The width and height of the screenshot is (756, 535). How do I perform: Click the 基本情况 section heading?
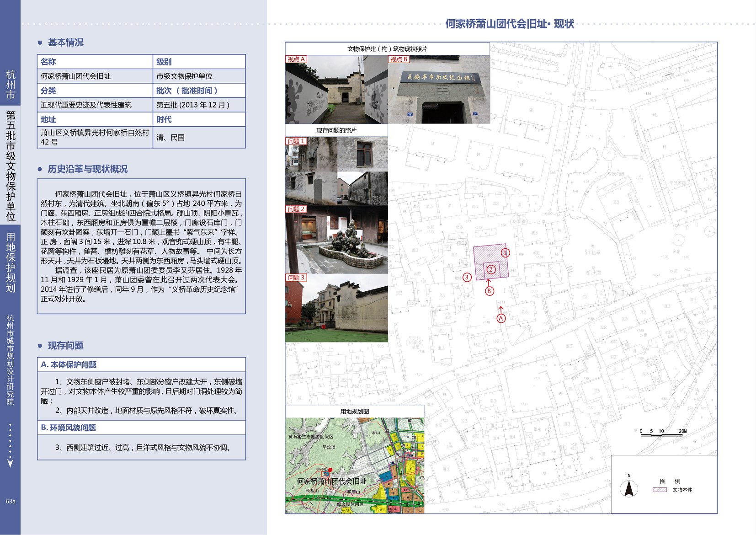(x=66, y=43)
